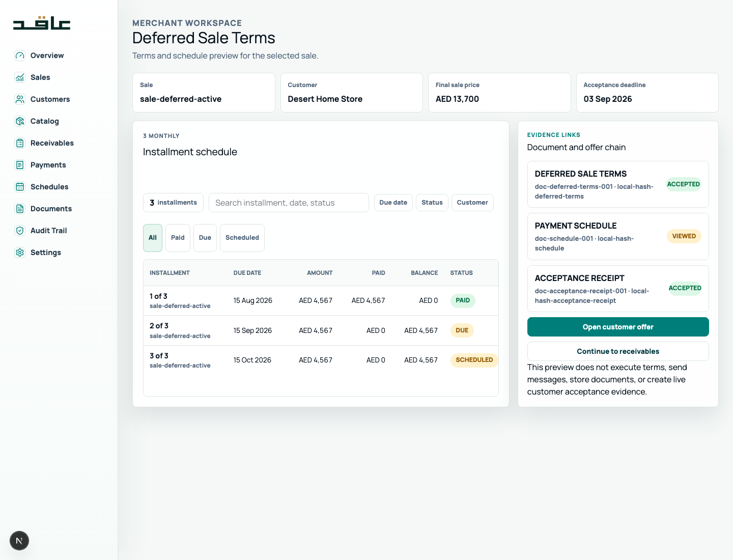Click the ACCEPTED badge on Deferred Sale Terms

pos(684,184)
